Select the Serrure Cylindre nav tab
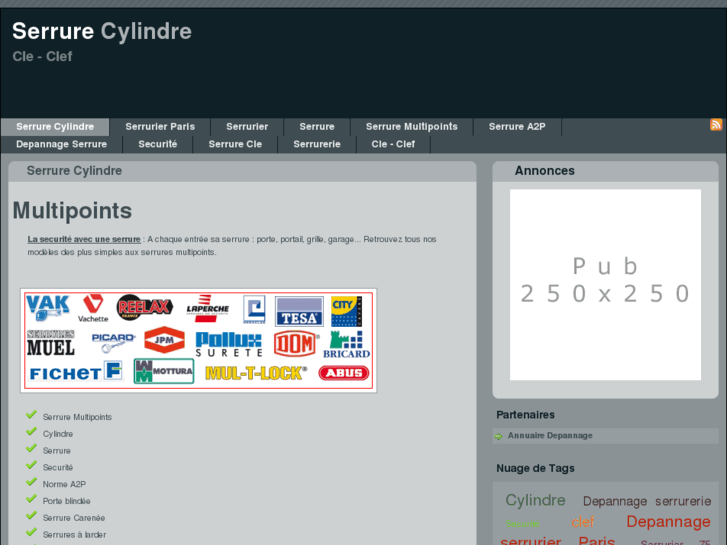The height and width of the screenshot is (545, 727). pos(55,127)
